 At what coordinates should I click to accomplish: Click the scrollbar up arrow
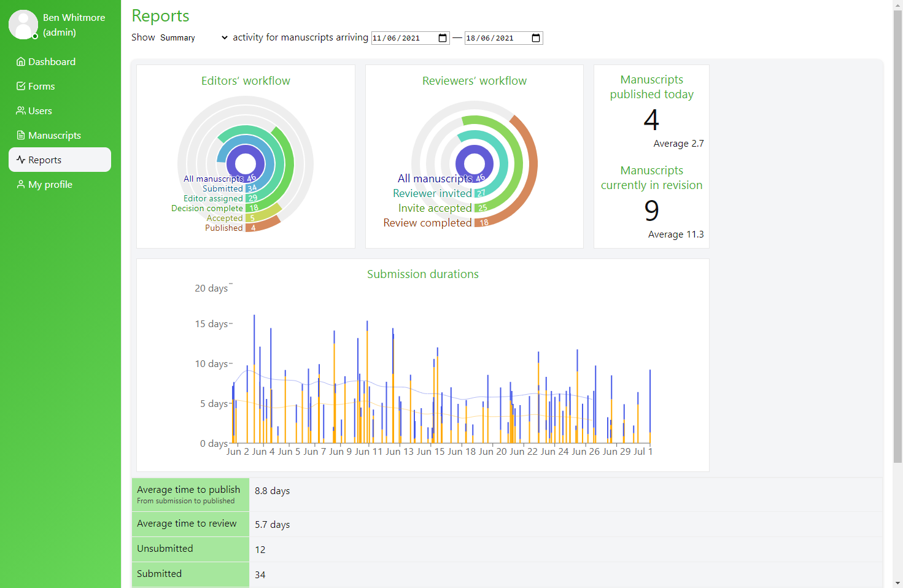(x=897, y=4)
